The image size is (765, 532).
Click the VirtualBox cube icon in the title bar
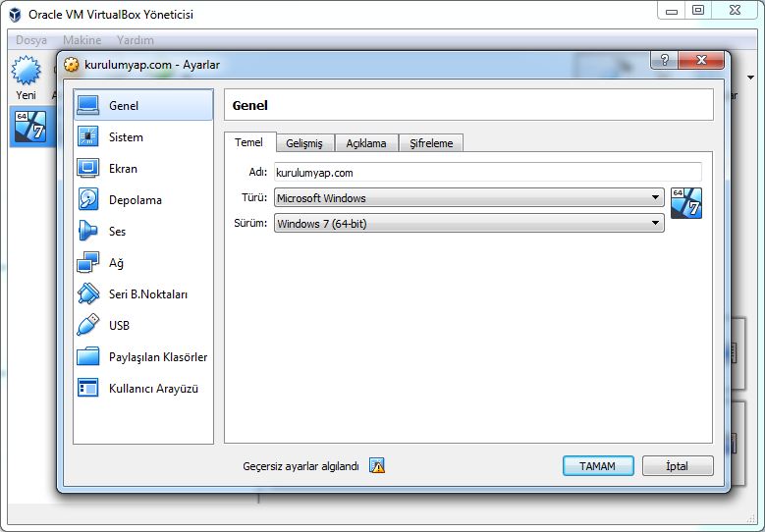[15, 15]
